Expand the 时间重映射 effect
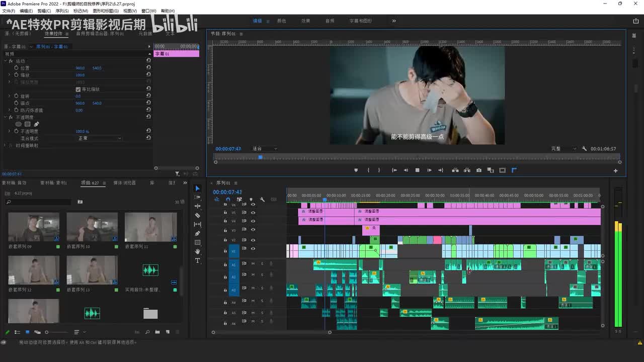This screenshot has height=362, width=644. pos(5,145)
